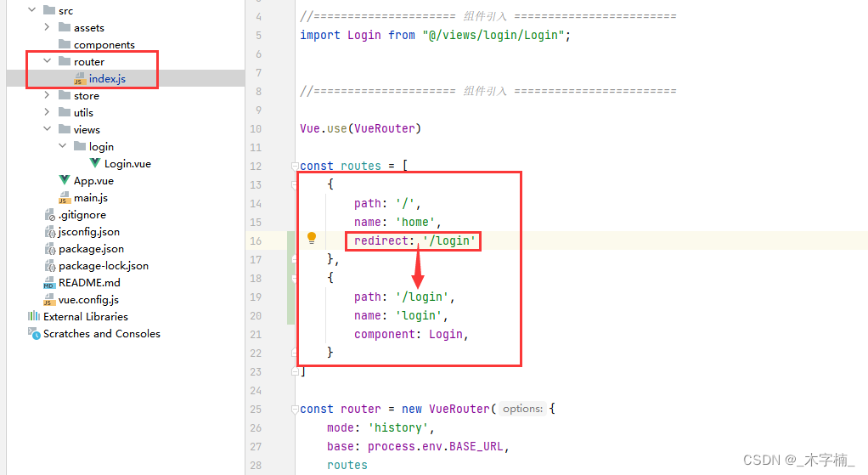Click the assets folder icon
868x475 pixels.
tap(65, 27)
